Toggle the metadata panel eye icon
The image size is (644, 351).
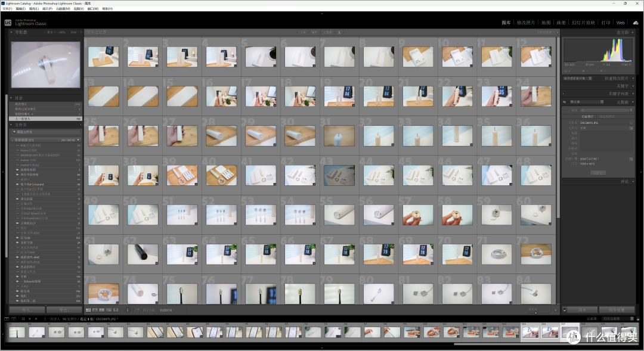564,102
